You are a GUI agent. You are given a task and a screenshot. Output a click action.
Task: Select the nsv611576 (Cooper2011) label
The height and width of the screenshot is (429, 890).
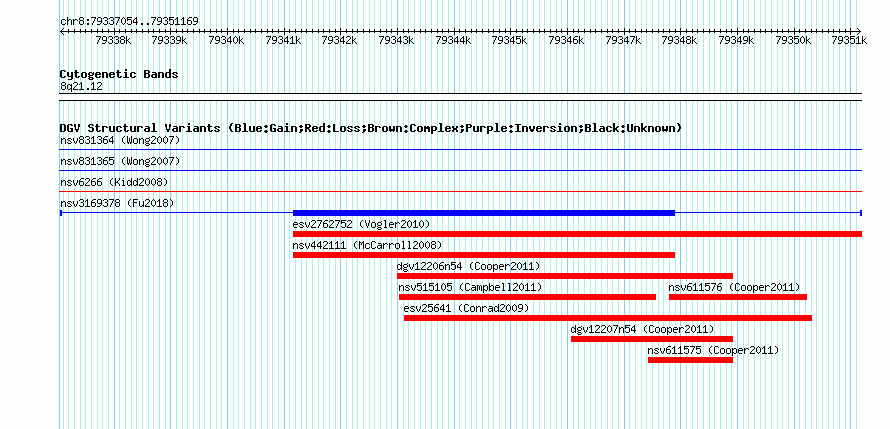[x=734, y=287]
